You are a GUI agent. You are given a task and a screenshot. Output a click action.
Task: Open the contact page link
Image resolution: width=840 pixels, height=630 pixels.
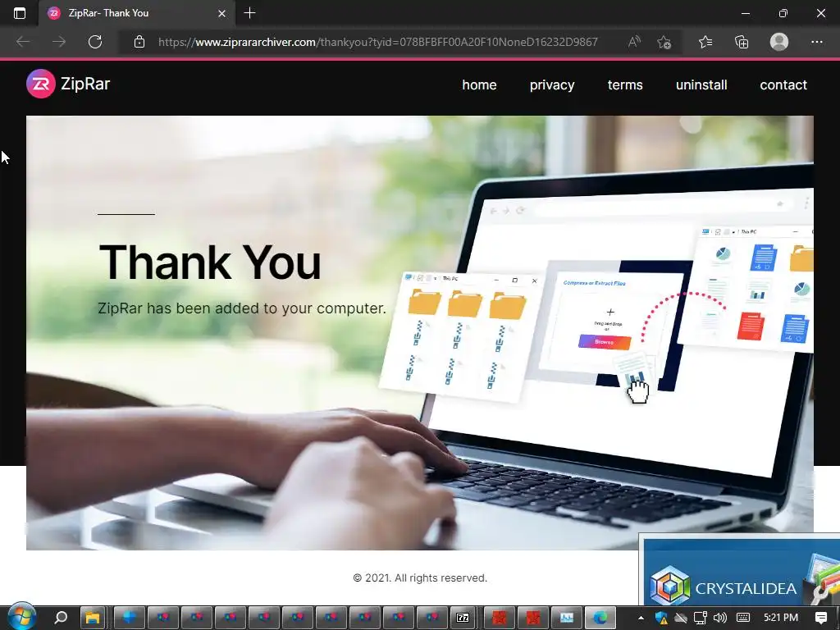pos(783,84)
